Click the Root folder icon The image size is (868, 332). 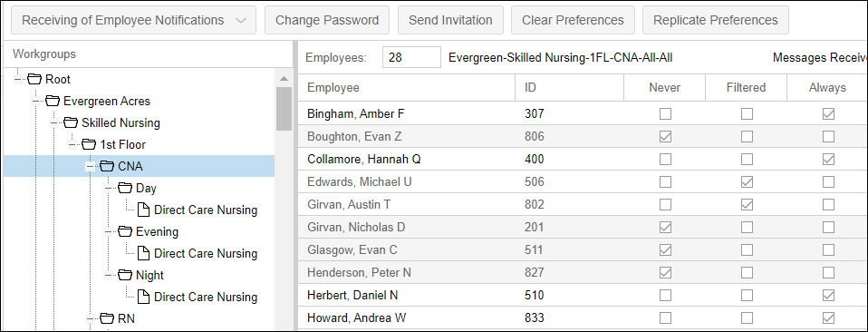(x=34, y=79)
